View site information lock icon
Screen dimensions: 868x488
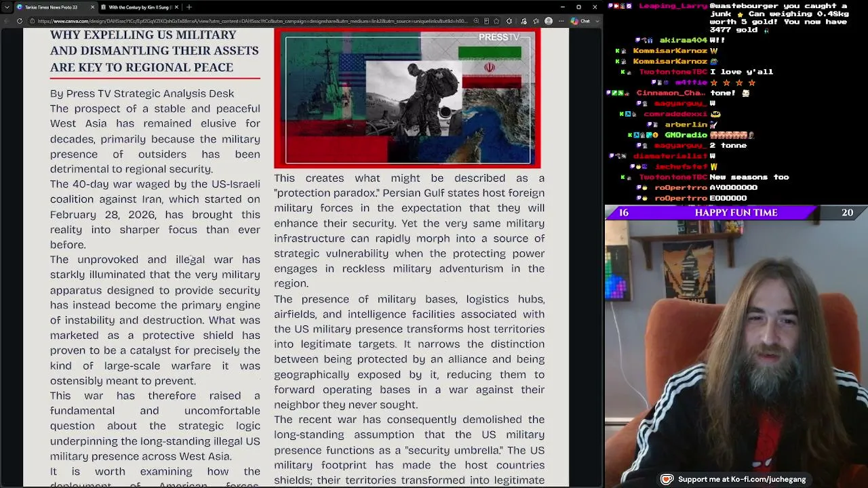32,21
